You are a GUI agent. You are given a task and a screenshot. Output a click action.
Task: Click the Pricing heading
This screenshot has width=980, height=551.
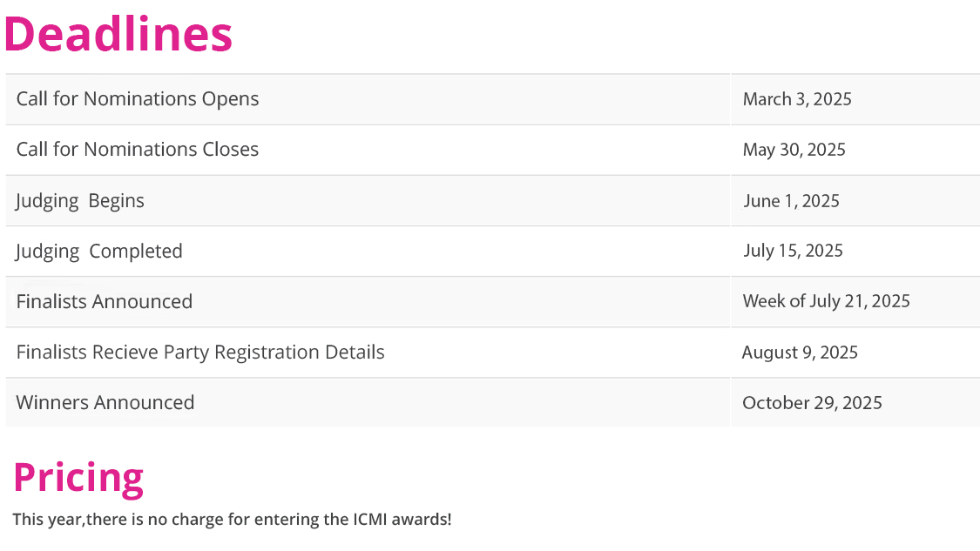78,478
